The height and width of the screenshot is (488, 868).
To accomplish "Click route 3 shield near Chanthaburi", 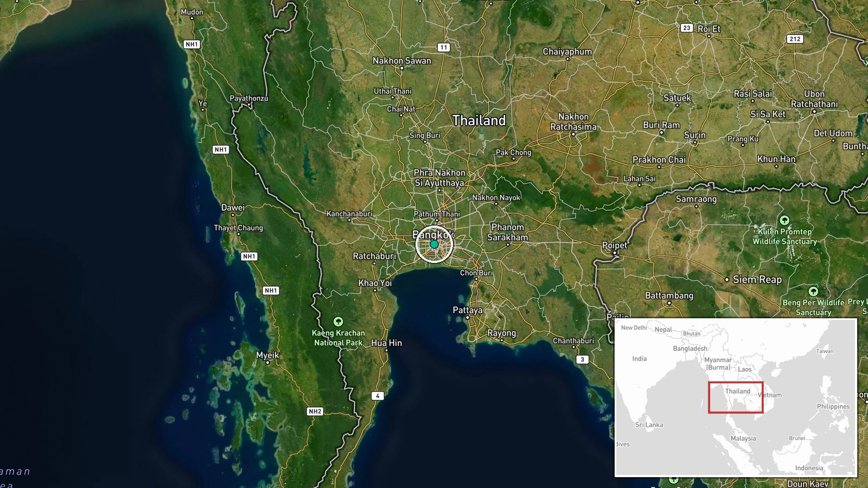I will (582, 359).
